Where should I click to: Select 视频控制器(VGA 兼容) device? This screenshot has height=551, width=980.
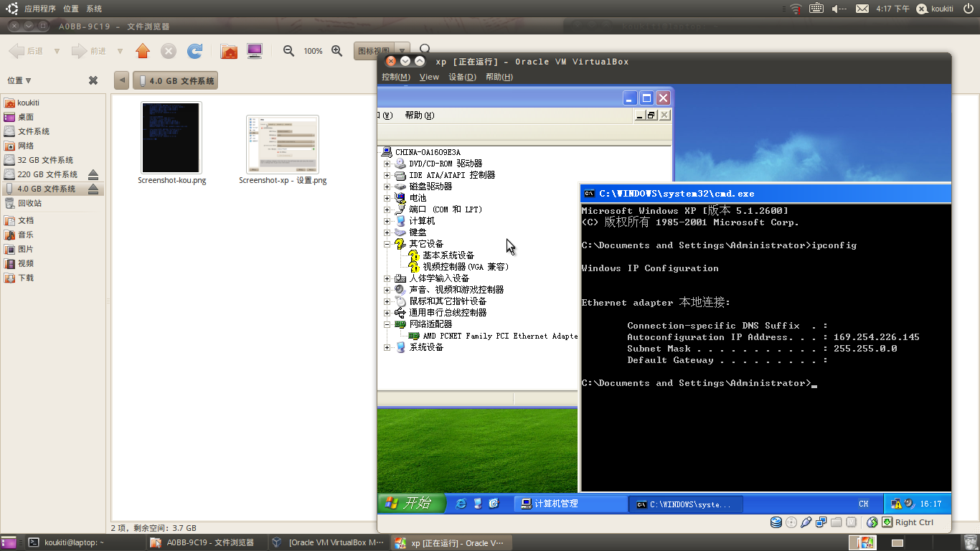click(465, 267)
